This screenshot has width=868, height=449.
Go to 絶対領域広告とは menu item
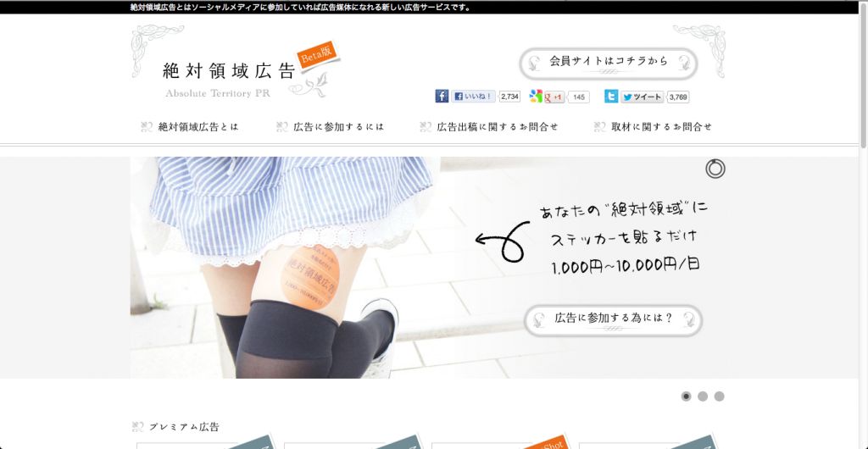click(190, 126)
